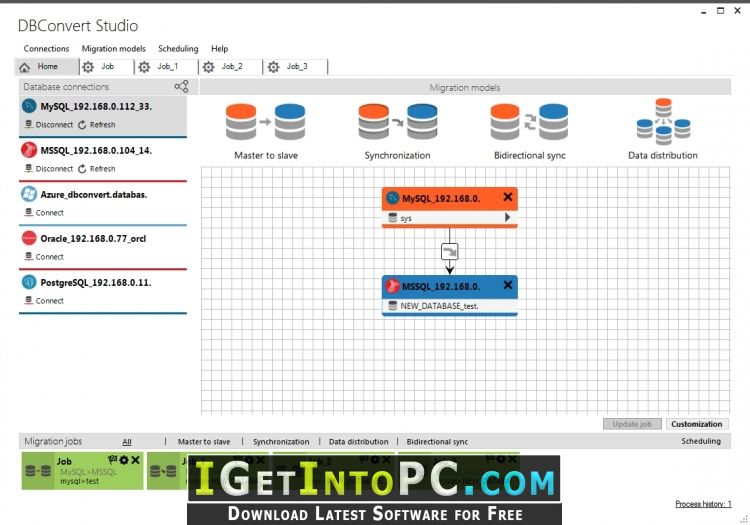
Task: Select the MySQL_192.168.0.112_33. connection name
Action: (96, 106)
